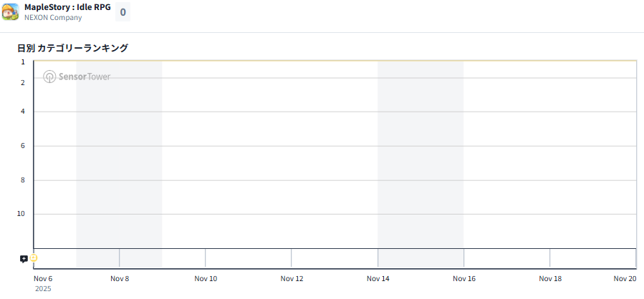The height and width of the screenshot is (299, 644).
Task: Click the shaded weekend band near Nov 8
Action: click(119, 157)
